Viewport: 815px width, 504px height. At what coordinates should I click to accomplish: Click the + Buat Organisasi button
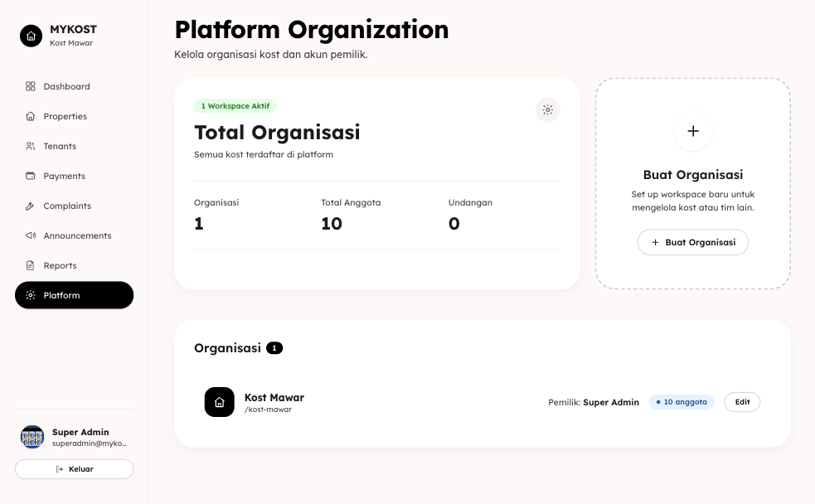[x=693, y=242]
